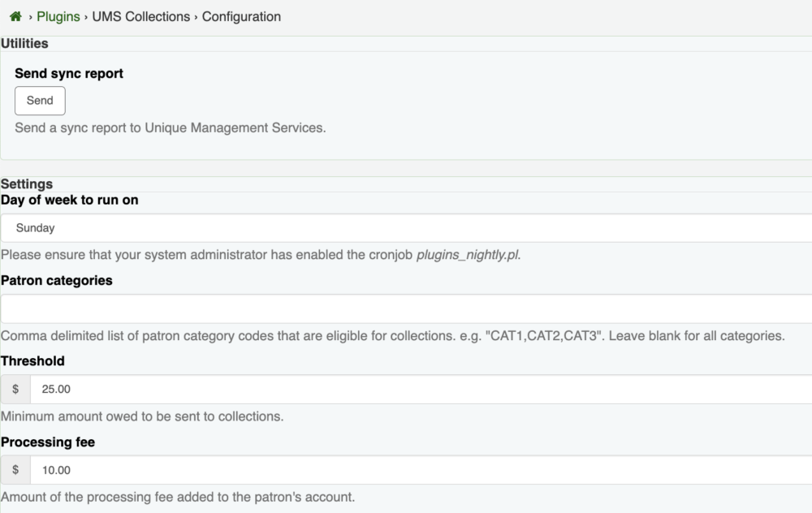Click the Utilities section title
The height and width of the screenshot is (513, 812).
tap(24, 43)
